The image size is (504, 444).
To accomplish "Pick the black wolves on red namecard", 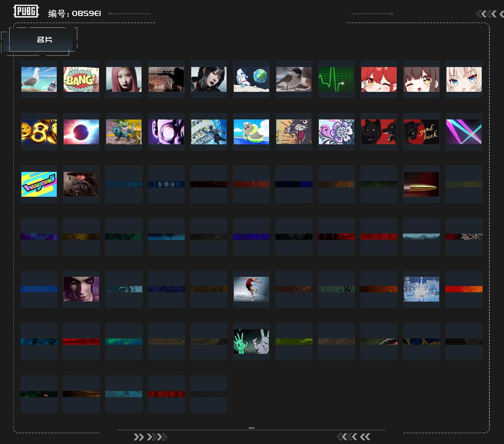I will 379,132.
